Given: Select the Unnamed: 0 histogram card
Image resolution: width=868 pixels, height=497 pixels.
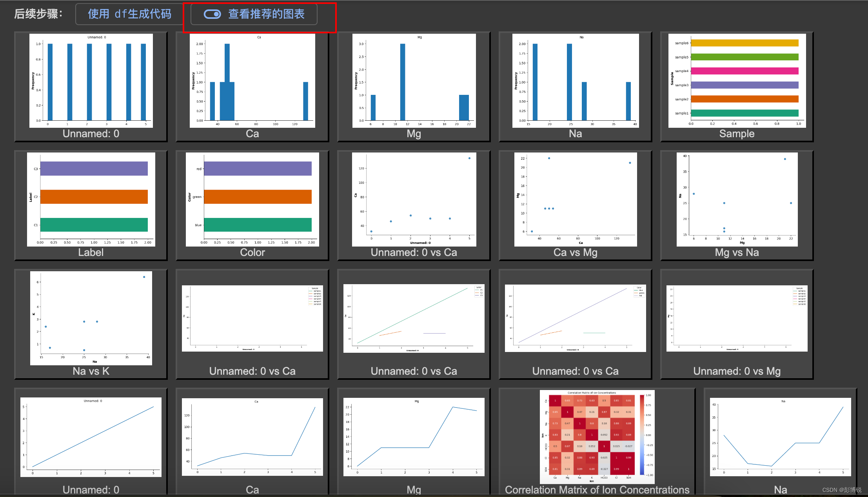Looking at the screenshot, I should [91, 81].
